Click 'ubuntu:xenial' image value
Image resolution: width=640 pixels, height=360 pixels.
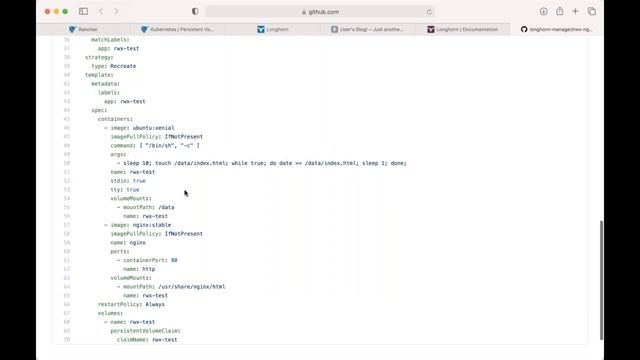(153, 128)
